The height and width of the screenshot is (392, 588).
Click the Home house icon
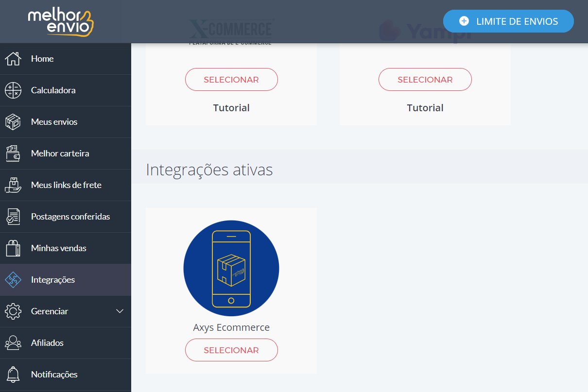pos(13,59)
